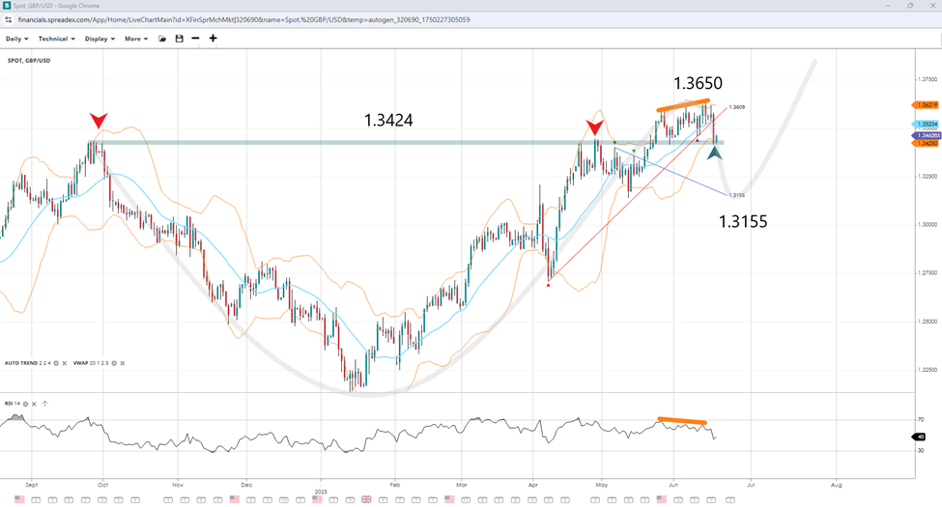Screen dimensions: 942x507
Task: Remove the RSI indicator panel
Action: (x=34, y=404)
